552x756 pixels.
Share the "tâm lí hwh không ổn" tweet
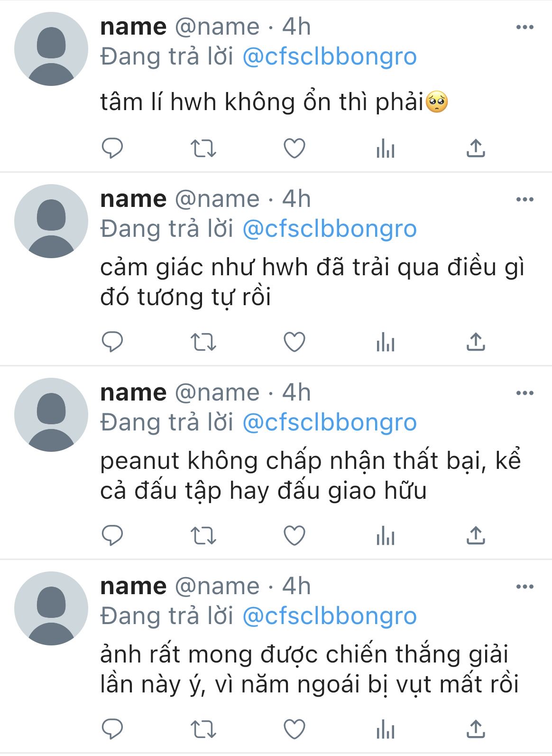click(x=476, y=149)
